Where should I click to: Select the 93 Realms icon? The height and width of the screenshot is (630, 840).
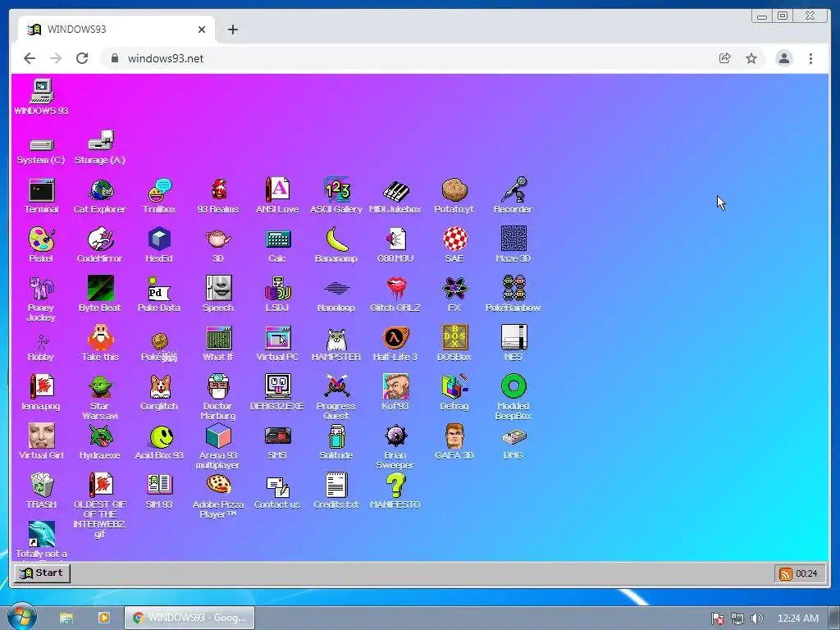point(218,190)
